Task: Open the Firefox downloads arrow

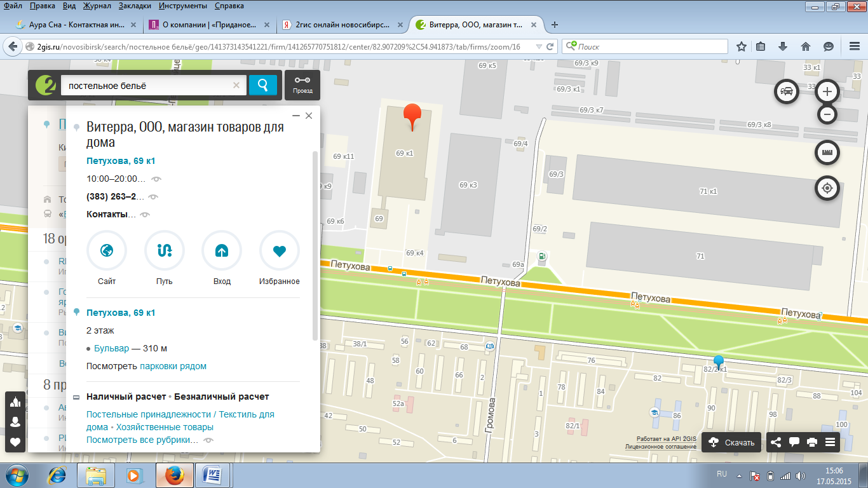Action: coord(783,46)
